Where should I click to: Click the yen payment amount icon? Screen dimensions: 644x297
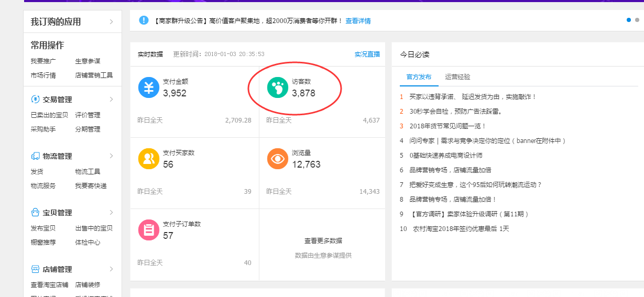[149, 87]
